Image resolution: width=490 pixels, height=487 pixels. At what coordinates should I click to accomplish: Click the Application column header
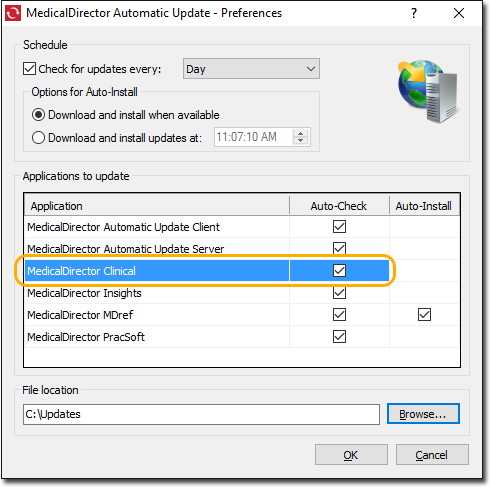[157, 206]
